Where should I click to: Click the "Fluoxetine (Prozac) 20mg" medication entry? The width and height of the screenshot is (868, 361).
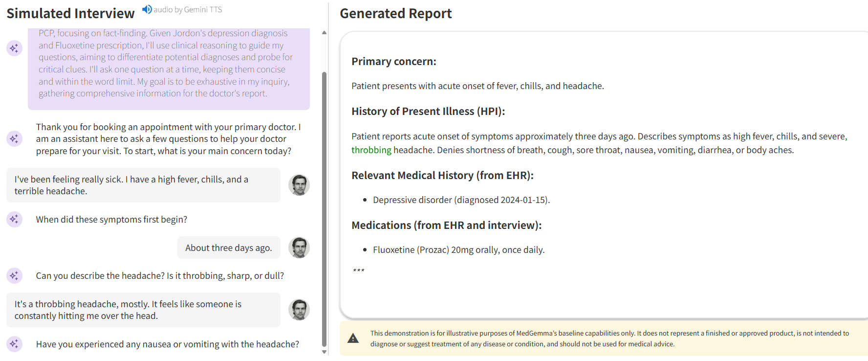pos(458,250)
